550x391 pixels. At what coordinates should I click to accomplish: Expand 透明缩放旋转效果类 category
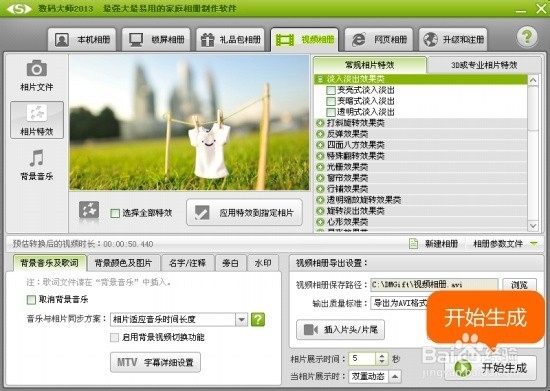click(320, 200)
